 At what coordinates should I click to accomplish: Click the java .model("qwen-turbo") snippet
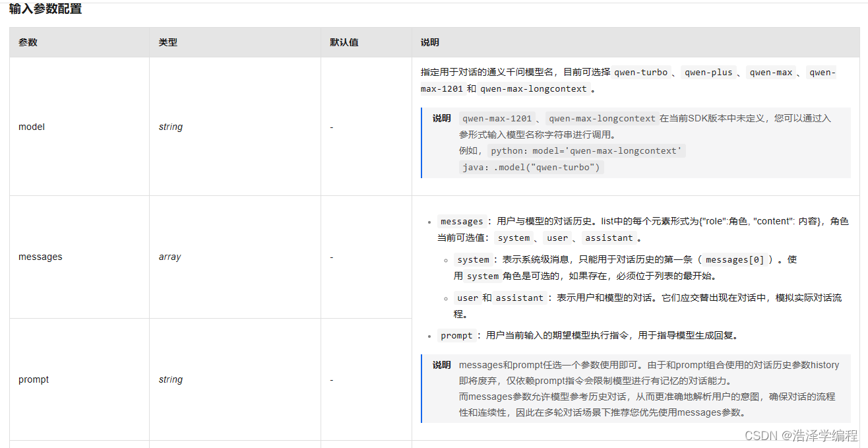click(530, 167)
